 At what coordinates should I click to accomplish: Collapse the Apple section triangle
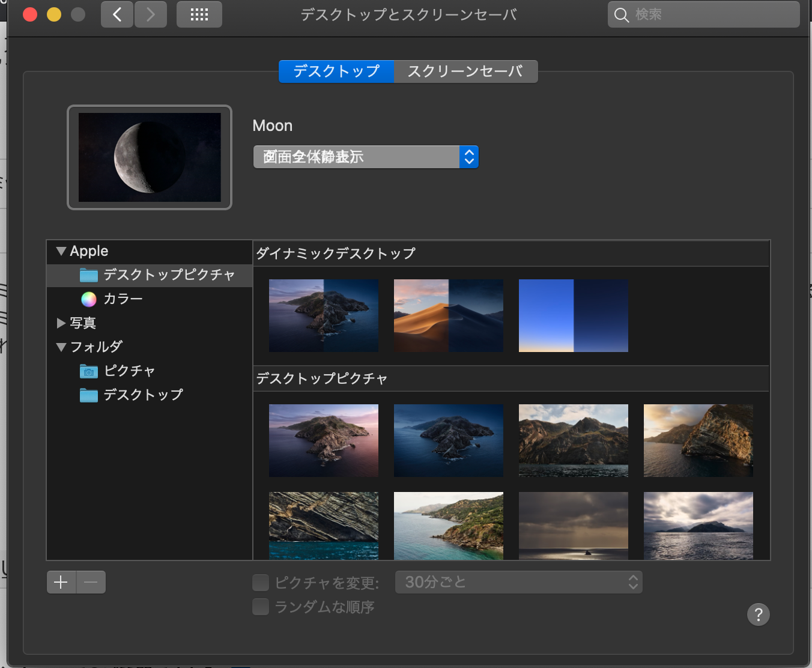[61, 251]
